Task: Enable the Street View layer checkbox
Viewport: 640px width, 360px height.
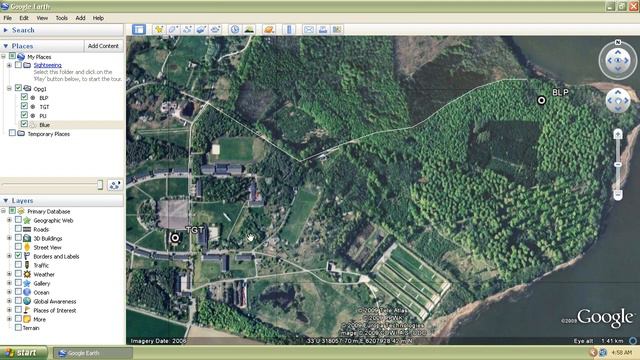Action: pos(18,247)
